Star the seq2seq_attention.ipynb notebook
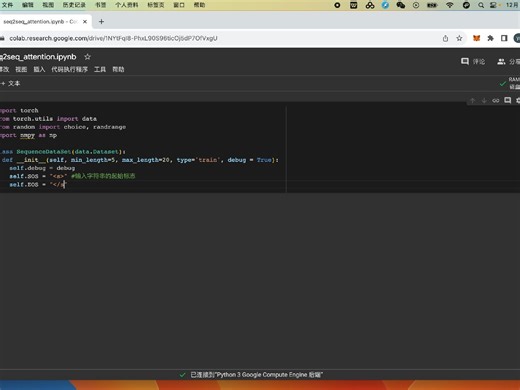The width and height of the screenshot is (520, 390). pos(87,57)
